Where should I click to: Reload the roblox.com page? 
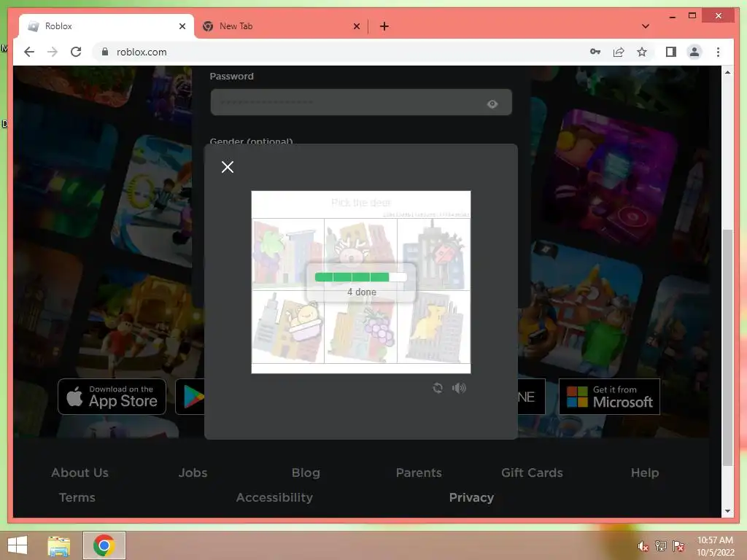(76, 52)
